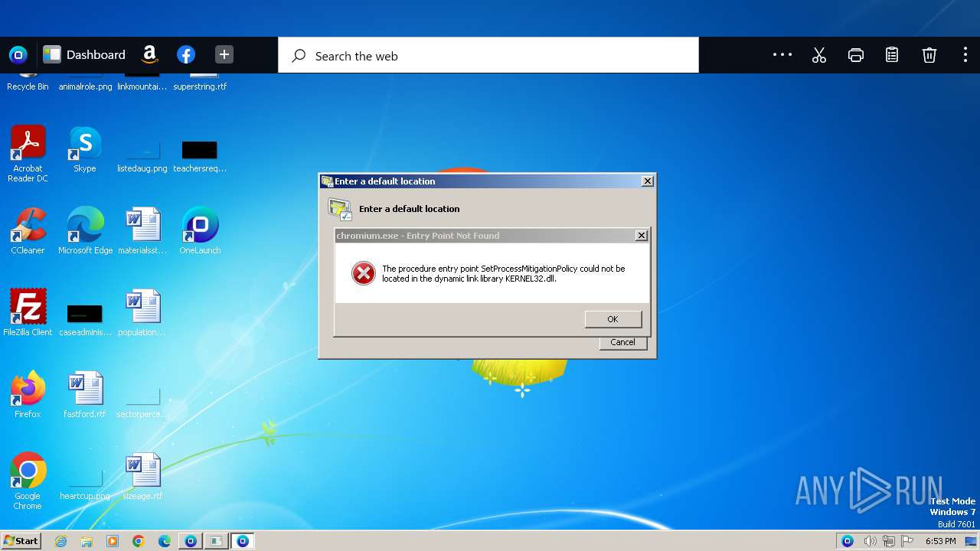Launch Internet Explorer from the taskbar

click(x=60, y=541)
